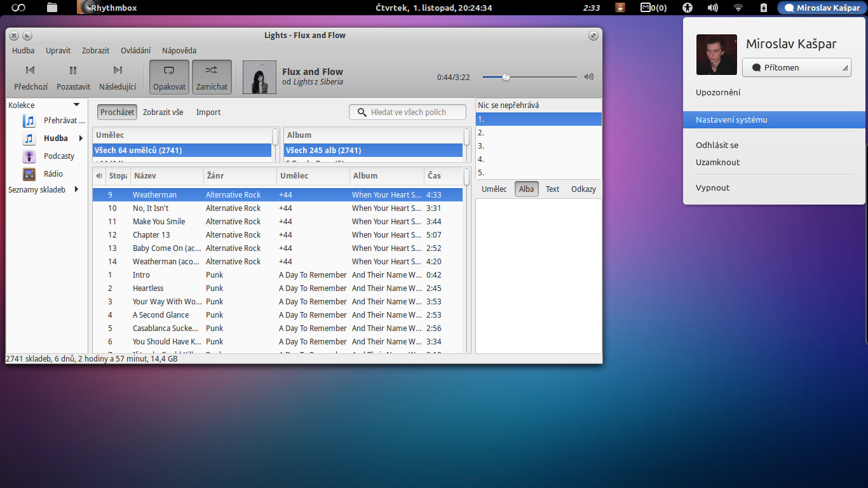Sort by the Název column header
The image size is (868, 488).
pyautogui.click(x=166, y=176)
